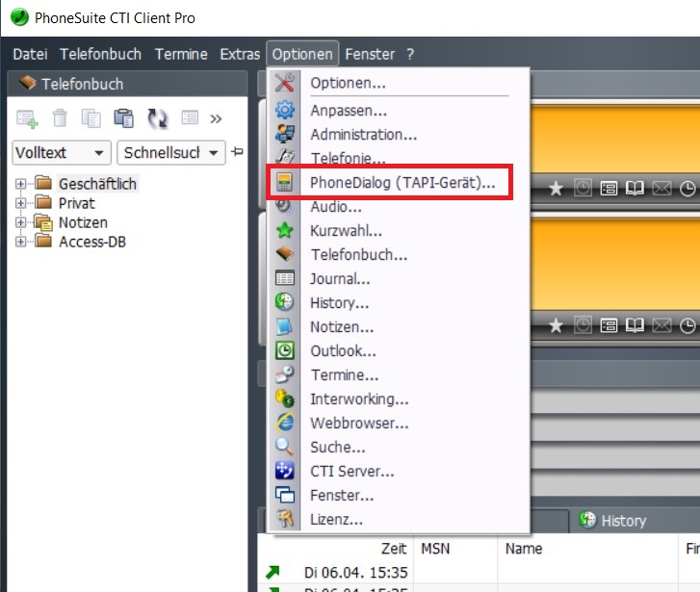This screenshot has width=700, height=592.
Task: Click the trash delete icon in Telefonbuch
Action: coord(60,118)
